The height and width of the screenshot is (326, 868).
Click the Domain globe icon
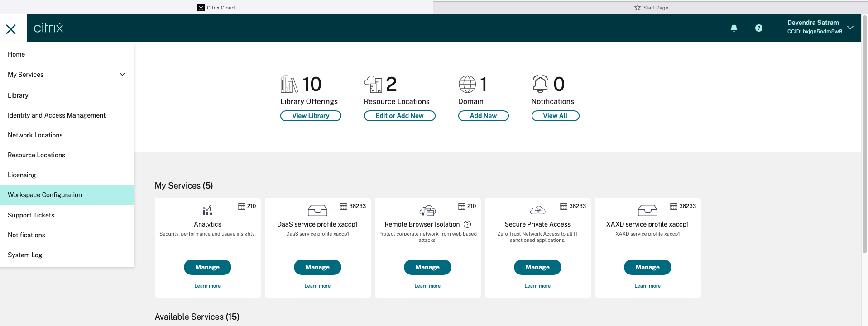467,84
